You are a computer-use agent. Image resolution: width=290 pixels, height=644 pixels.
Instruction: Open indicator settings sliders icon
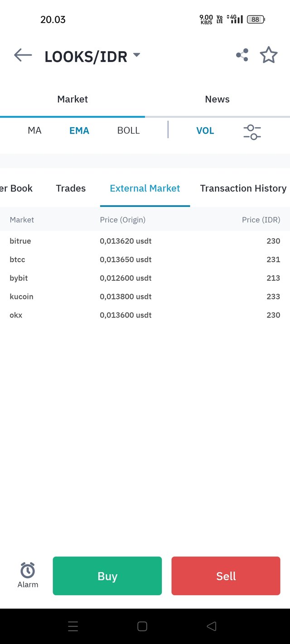point(252,132)
